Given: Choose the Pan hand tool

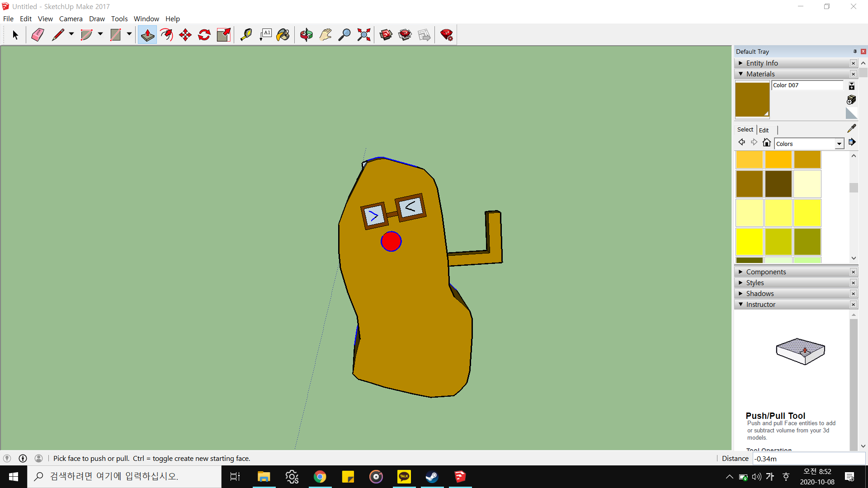Looking at the screenshot, I should point(325,35).
